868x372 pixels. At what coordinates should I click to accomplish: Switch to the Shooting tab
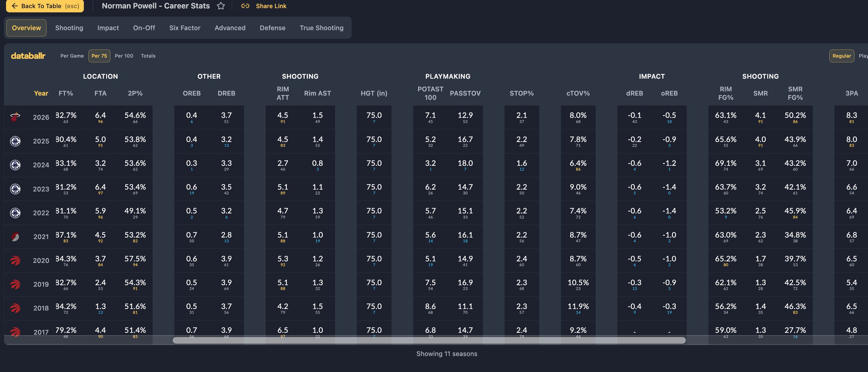[x=69, y=28]
